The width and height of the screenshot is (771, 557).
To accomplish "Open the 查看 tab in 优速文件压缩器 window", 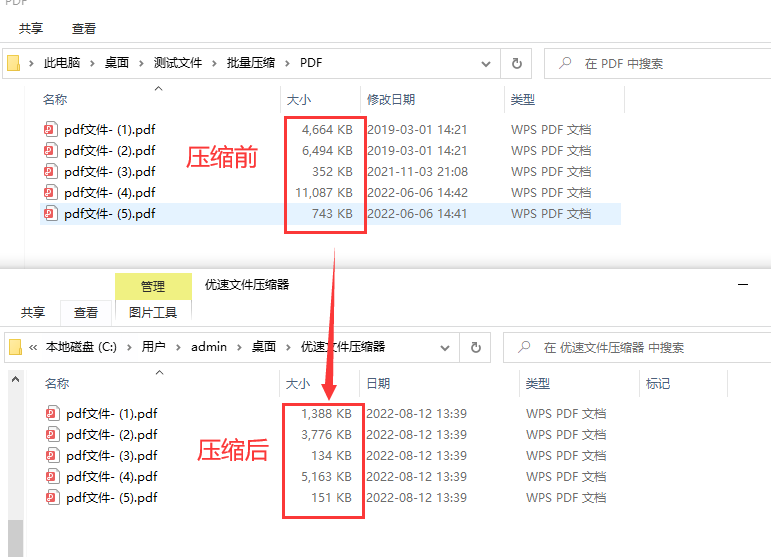I will [x=86, y=313].
